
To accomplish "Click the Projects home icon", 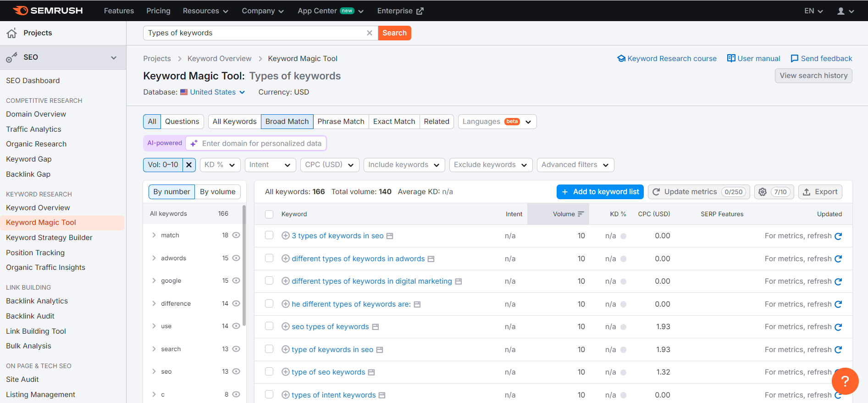I will click(x=12, y=33).
